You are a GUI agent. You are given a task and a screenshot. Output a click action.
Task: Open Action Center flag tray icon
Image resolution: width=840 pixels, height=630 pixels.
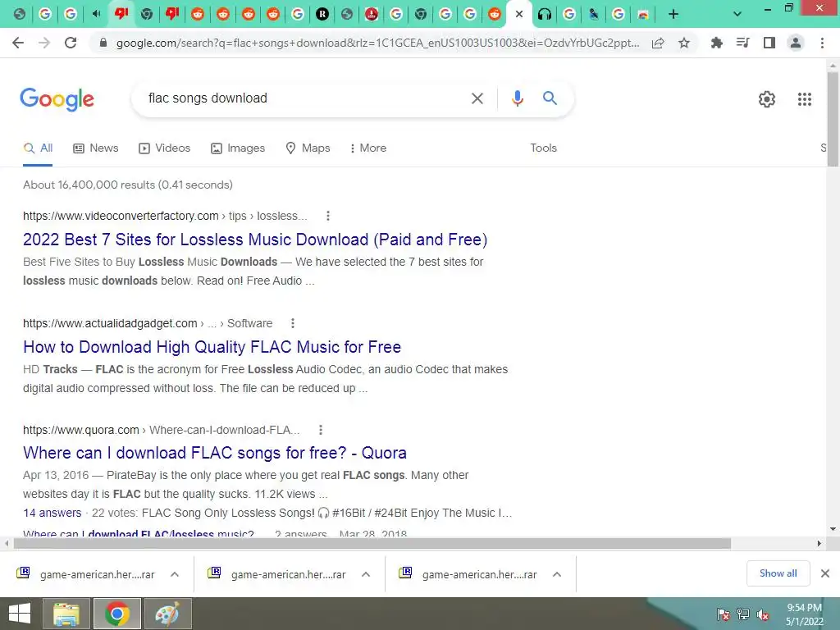pyautogui.click(x=724, y=614)
